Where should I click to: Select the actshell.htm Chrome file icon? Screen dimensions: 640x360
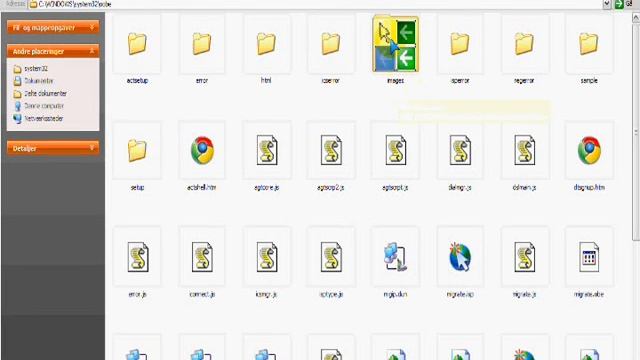[x=202, y=151]
